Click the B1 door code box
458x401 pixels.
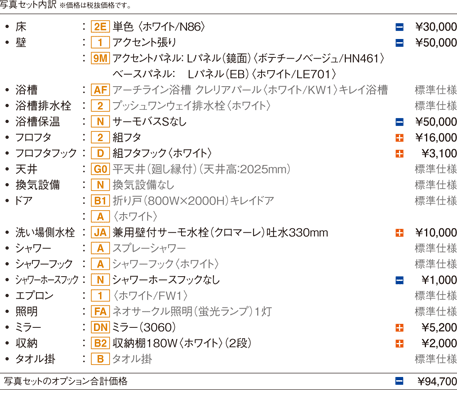(100, 201)
